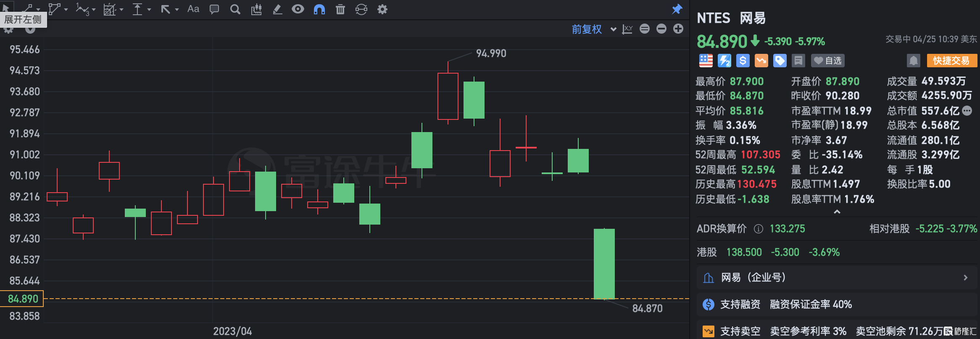Image resolution: width=980 pixels, height=339 pixels.
Task: Click the 支持融资 margin row
Action: pos(837,305)
